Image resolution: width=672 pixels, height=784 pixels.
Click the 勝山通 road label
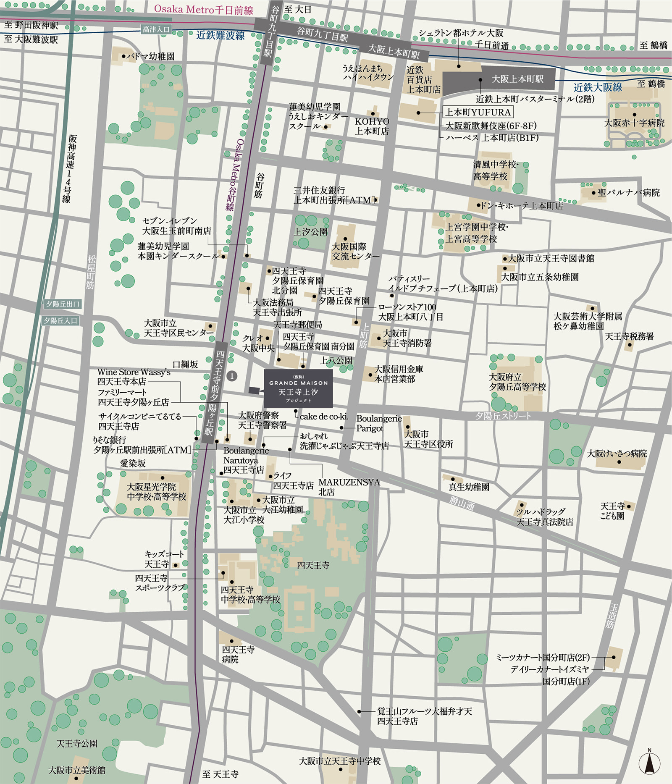[x=462, y=502]
